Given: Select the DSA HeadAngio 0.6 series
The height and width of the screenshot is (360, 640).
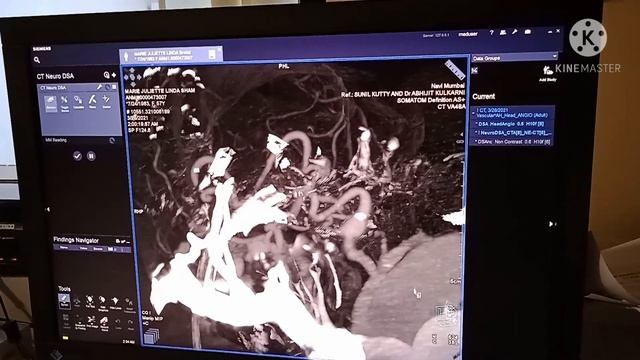Looking at the screenshot, I should 511,124.
